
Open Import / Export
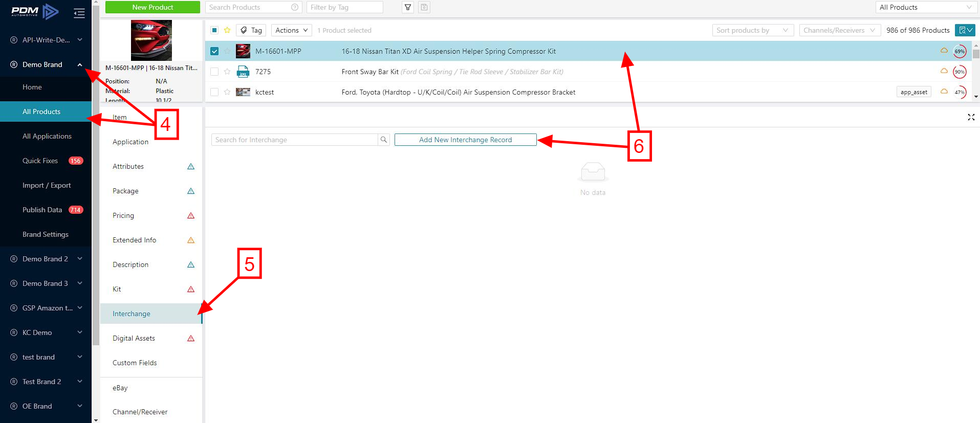46,185
